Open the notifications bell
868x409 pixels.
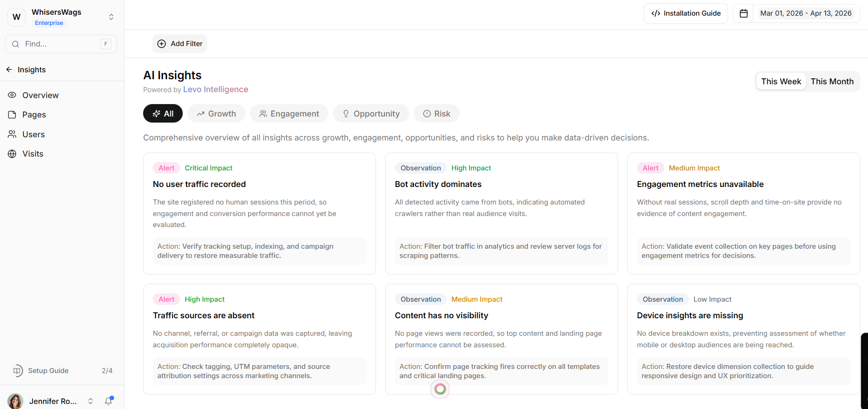pos(109,401)
